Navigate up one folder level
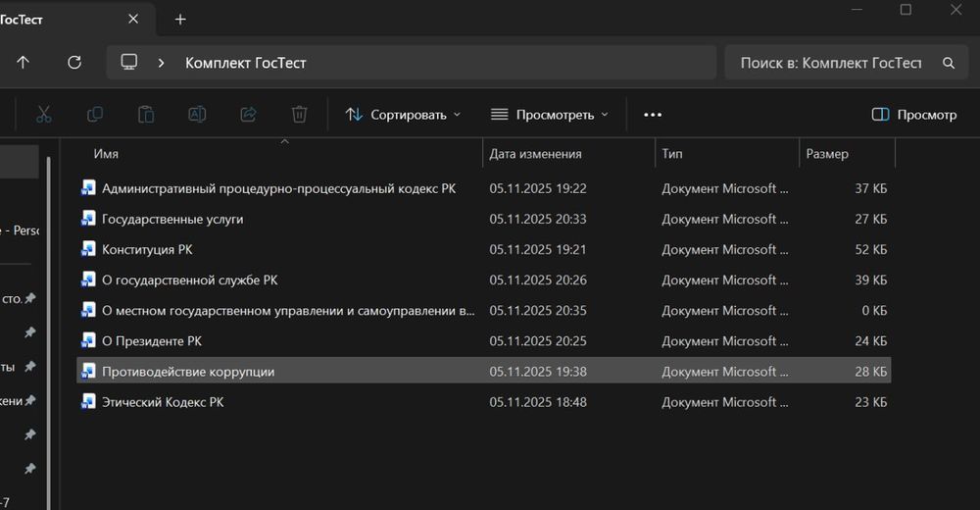 (x=23, y=62)
